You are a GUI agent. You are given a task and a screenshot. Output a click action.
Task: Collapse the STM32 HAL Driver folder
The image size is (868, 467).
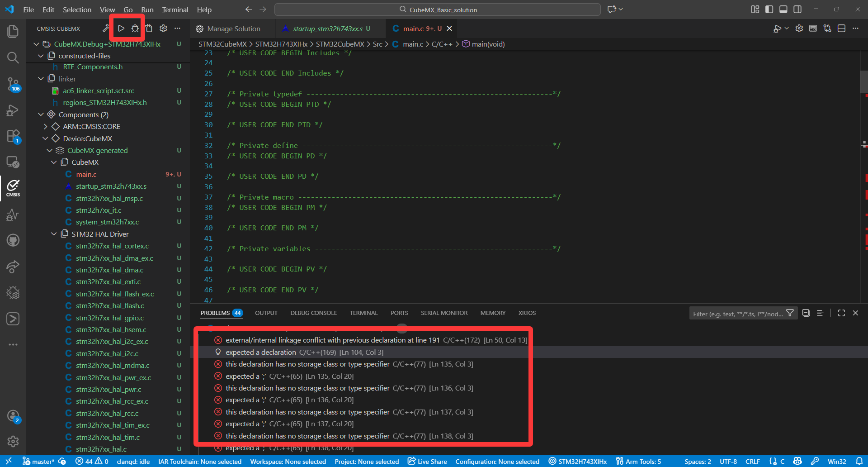tap(54, 234)
